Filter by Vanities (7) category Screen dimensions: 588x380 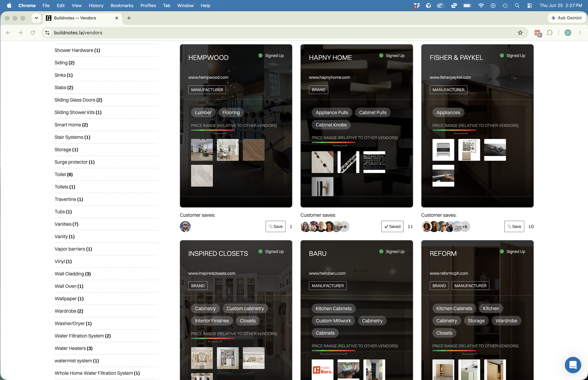click(x=66, y=224)
